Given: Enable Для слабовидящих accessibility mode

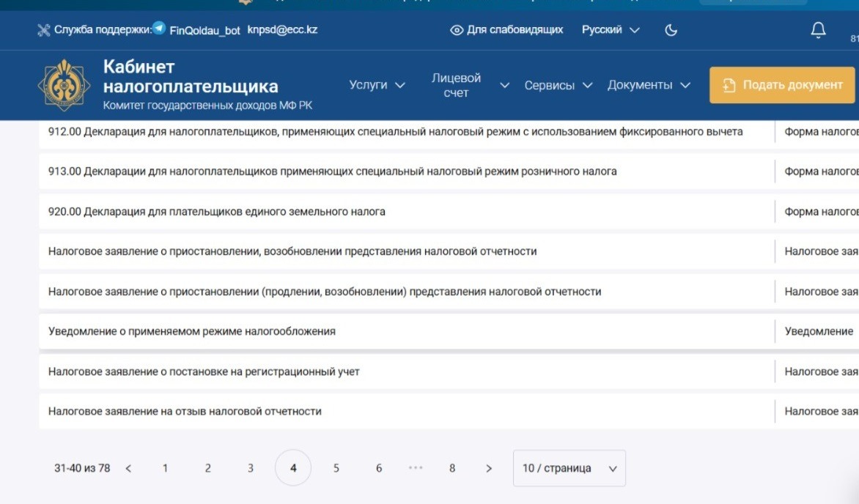Looking at the screenshot, I should 506,30.
